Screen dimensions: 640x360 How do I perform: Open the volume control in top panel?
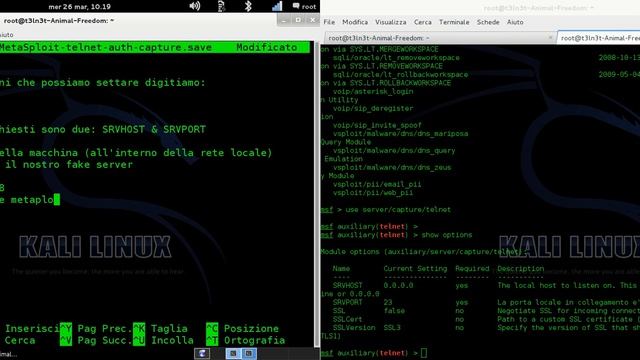(x=195, y=6)
